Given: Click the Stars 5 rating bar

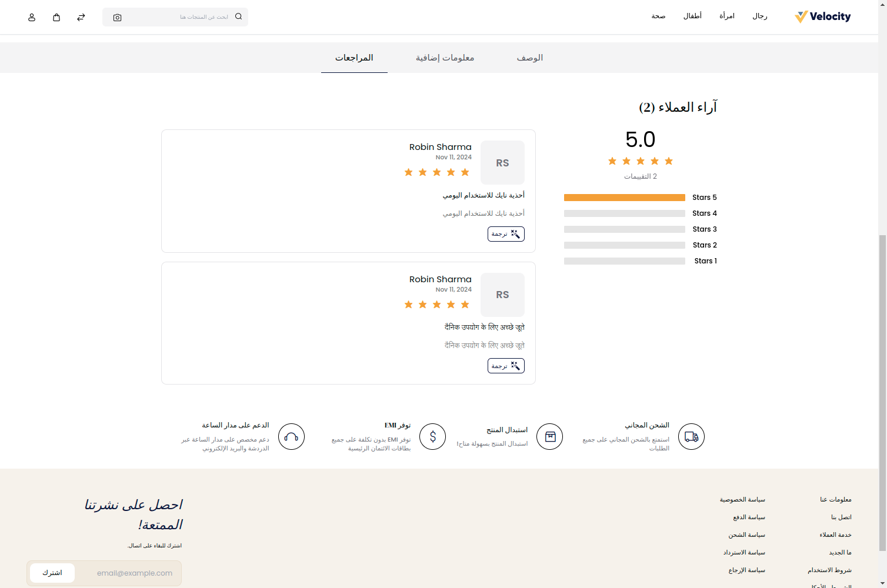Looking at the screenshot, I should (625, 198).
